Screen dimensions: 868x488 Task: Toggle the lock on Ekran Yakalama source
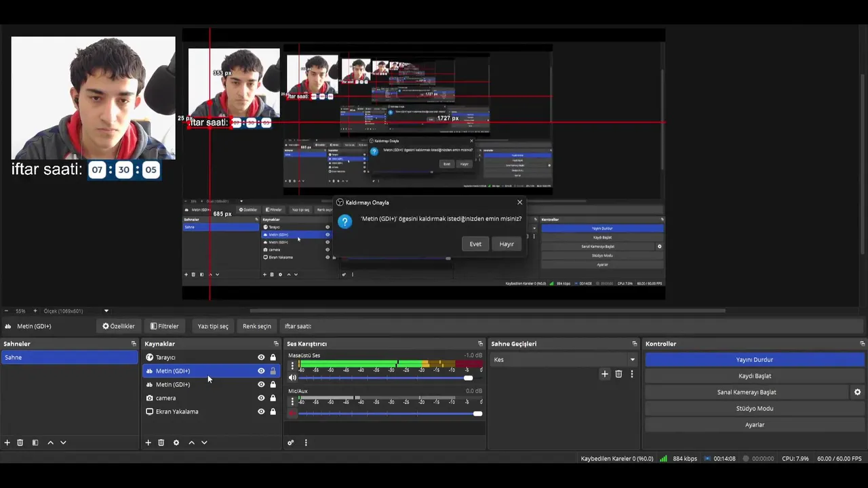(x=273, y=411)
